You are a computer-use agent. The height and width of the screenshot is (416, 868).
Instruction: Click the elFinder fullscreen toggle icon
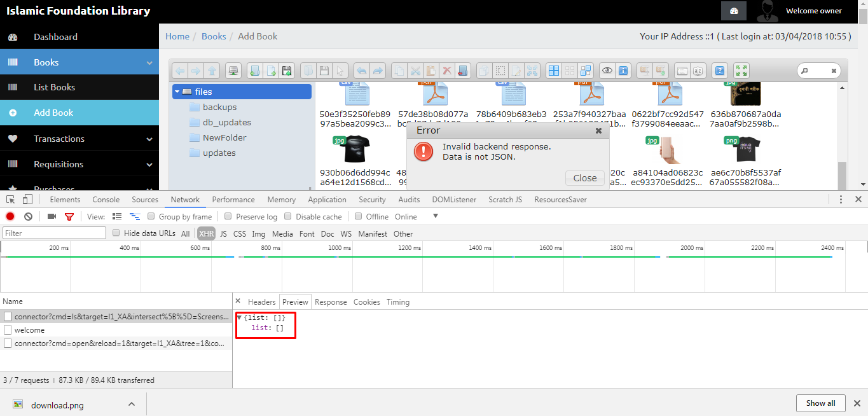point(741,70)
